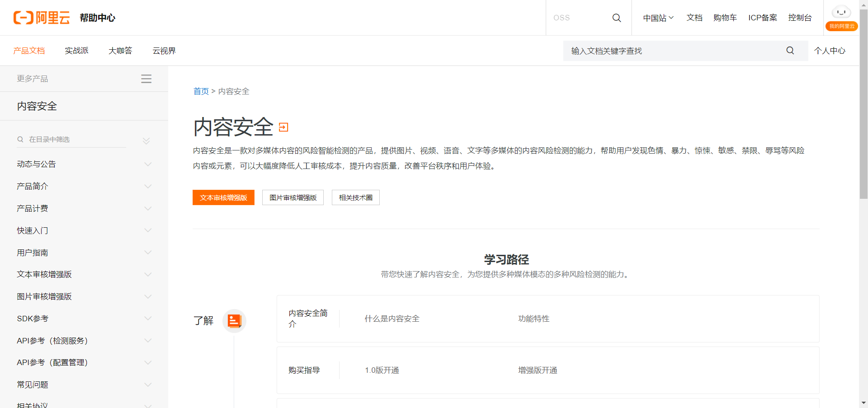Focus the 在目录中筛选 filter field
The width and height of the screenshot is (868, 408).
(77, 139)
